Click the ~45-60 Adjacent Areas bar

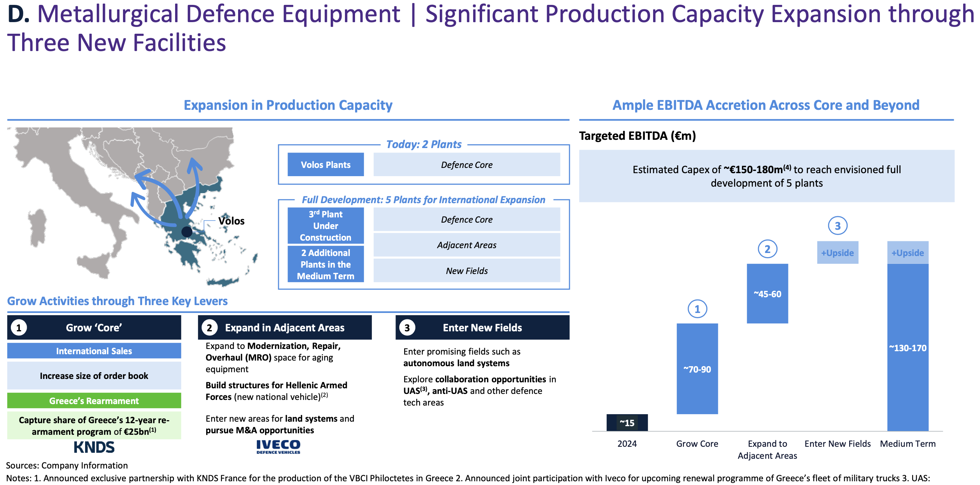click(x=767, y=294)
